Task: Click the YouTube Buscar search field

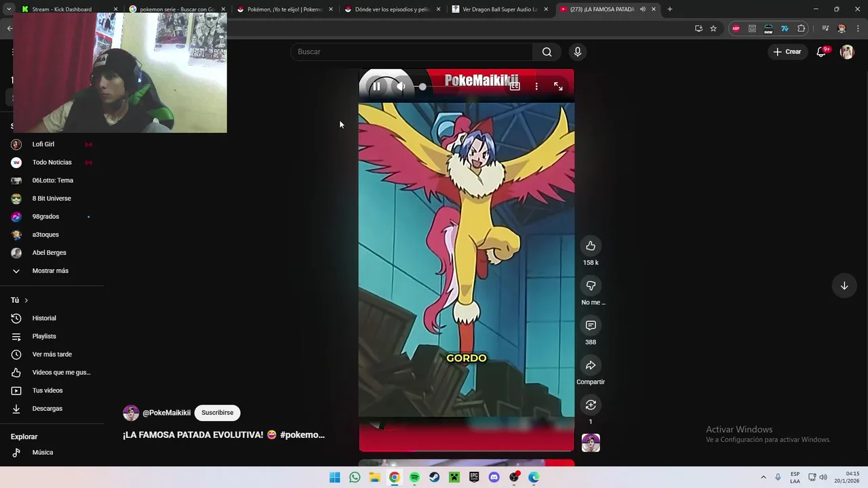Action: pos(412,52)
